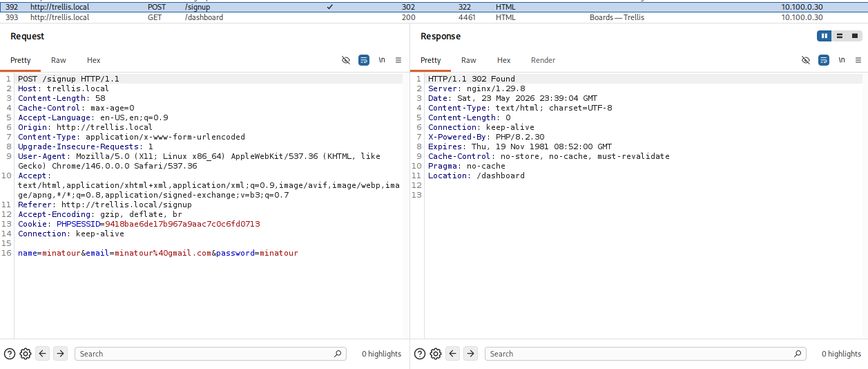
Task: Click length value 4461 in history table
Action: pyautogui.click(x=467, y=17)
